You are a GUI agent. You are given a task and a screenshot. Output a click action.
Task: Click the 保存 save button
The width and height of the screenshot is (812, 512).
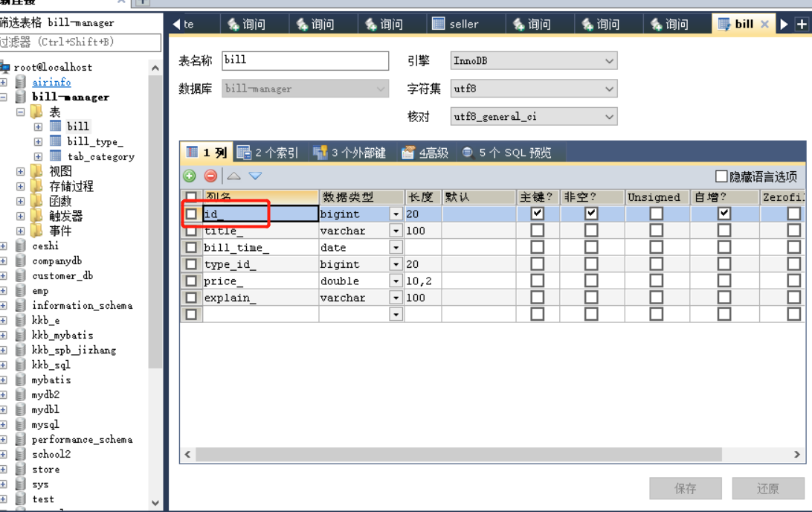(685, 488)
